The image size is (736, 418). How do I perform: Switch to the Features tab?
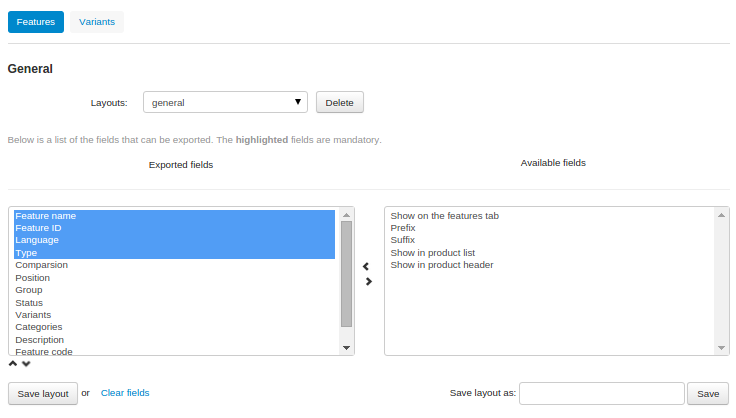[x=36, y=22]
